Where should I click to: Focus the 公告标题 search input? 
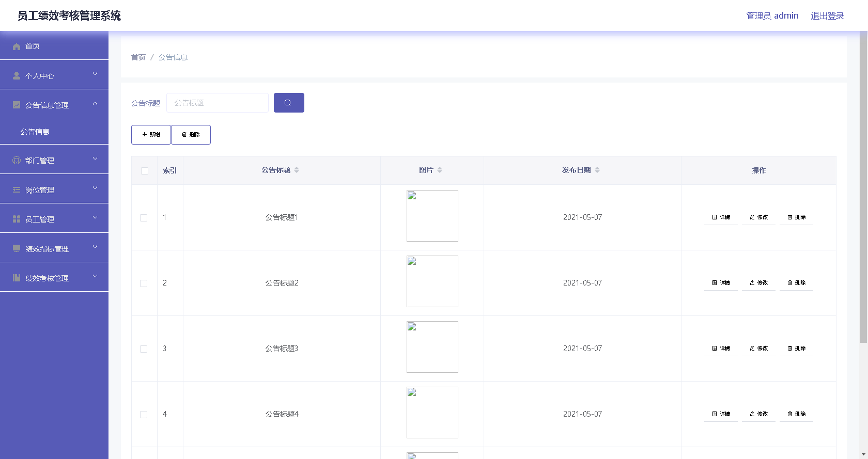tap(218, 103)
